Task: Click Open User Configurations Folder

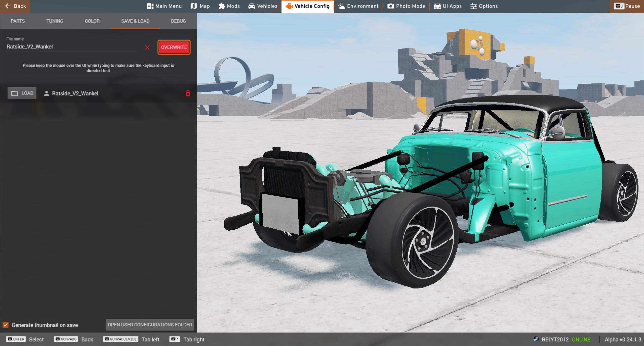Action: (150, 325)
